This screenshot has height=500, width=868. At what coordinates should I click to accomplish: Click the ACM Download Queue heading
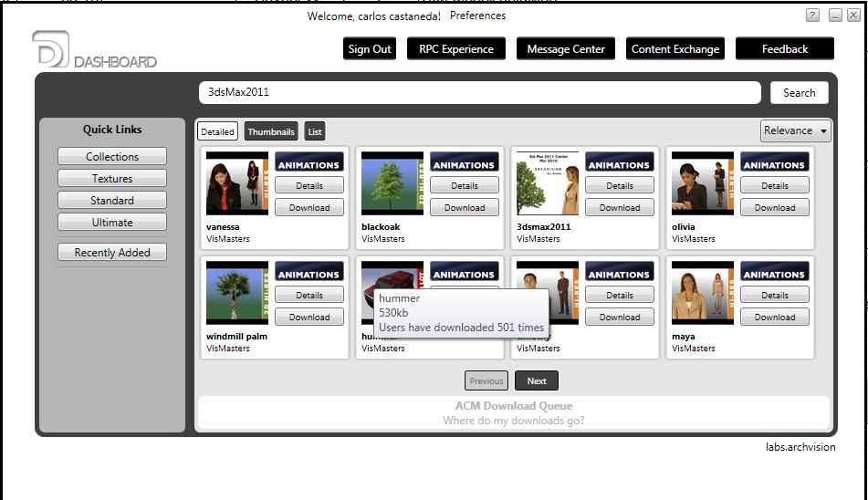(514, 406)
